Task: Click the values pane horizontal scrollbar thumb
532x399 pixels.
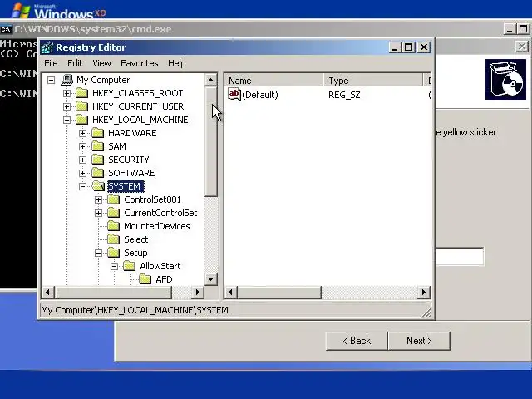Action: pos(279,292)
